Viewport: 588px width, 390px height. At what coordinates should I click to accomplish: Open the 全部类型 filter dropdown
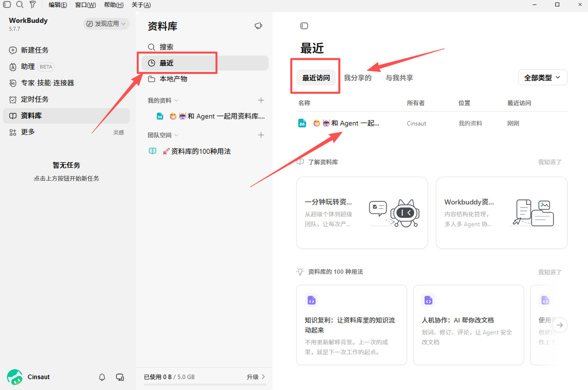point(543,78)
